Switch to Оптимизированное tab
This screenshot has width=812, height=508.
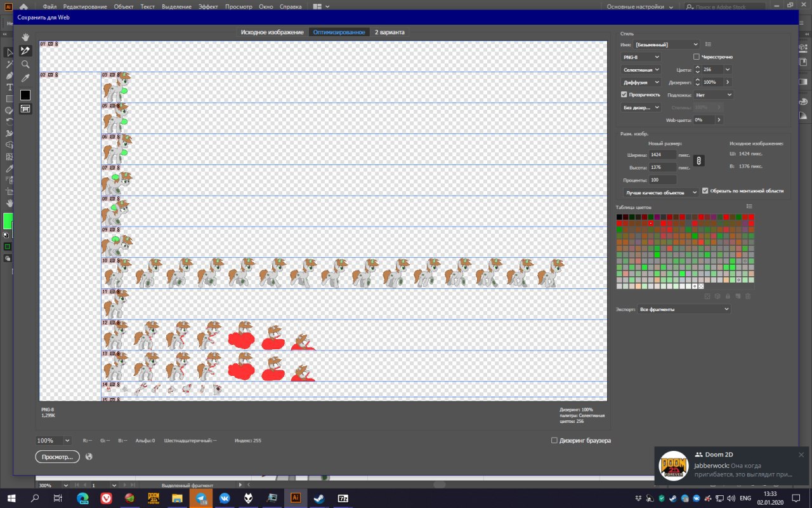(339, 32)
